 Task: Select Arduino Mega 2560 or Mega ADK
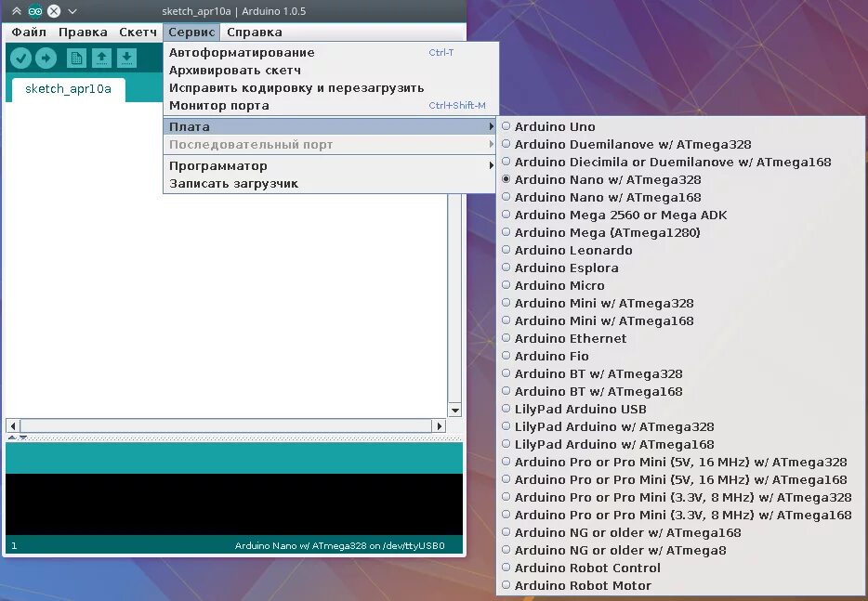pos(680,216)
